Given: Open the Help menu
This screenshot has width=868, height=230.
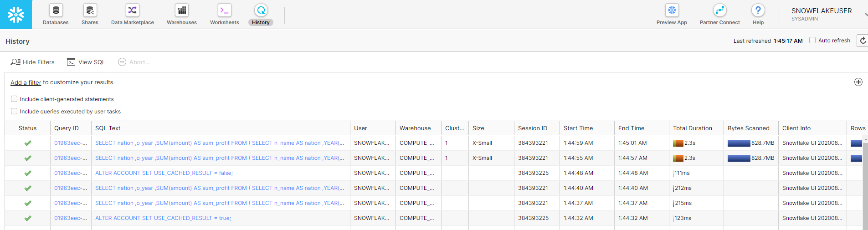Looking at the screenshot, I should tap(758, 14).
